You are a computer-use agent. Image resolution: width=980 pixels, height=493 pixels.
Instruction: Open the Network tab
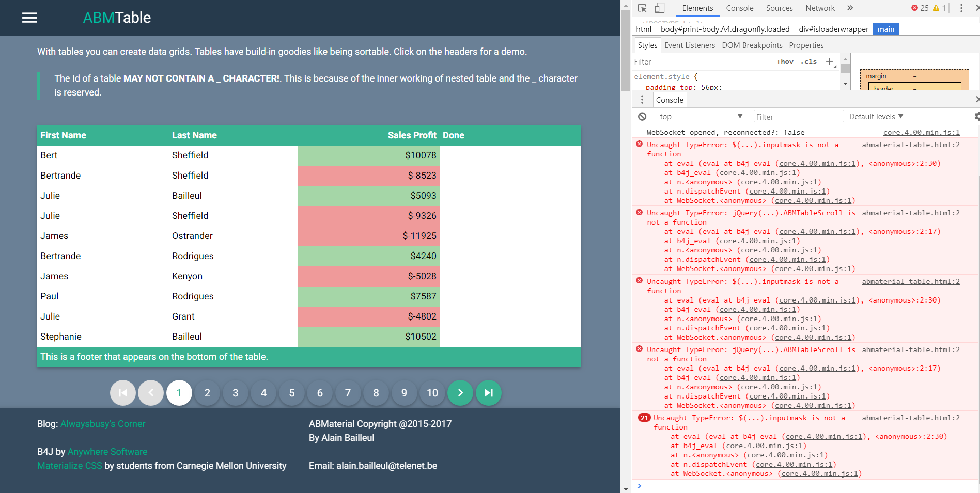tap(820, 8)
